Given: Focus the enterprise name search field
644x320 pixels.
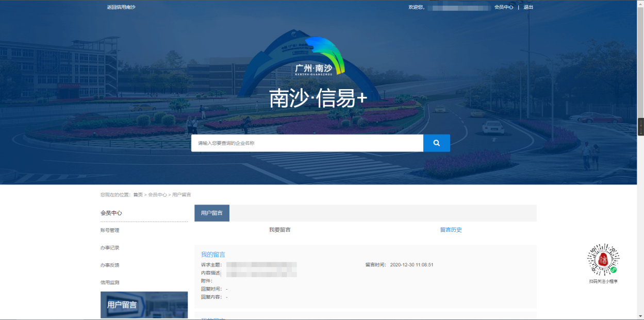Looking at the screenshot, I should tap(307, 143).
